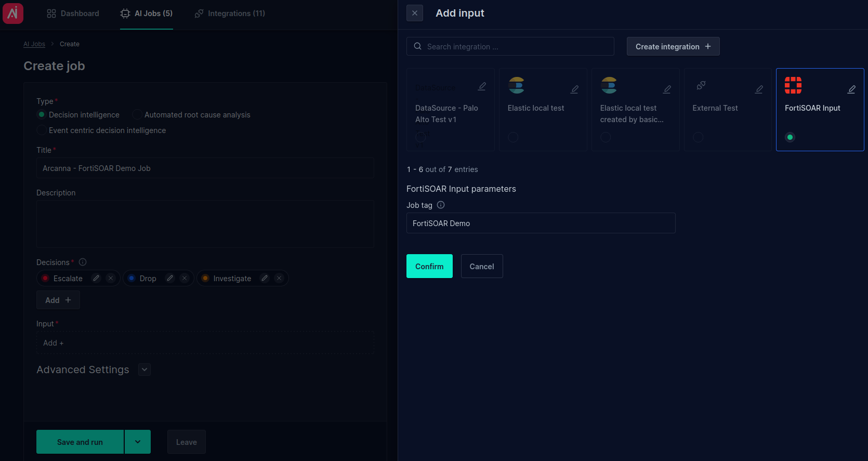The image size is (868, 461).
Task: Click the External Test plug icon
Action: (x=701, y=85)
